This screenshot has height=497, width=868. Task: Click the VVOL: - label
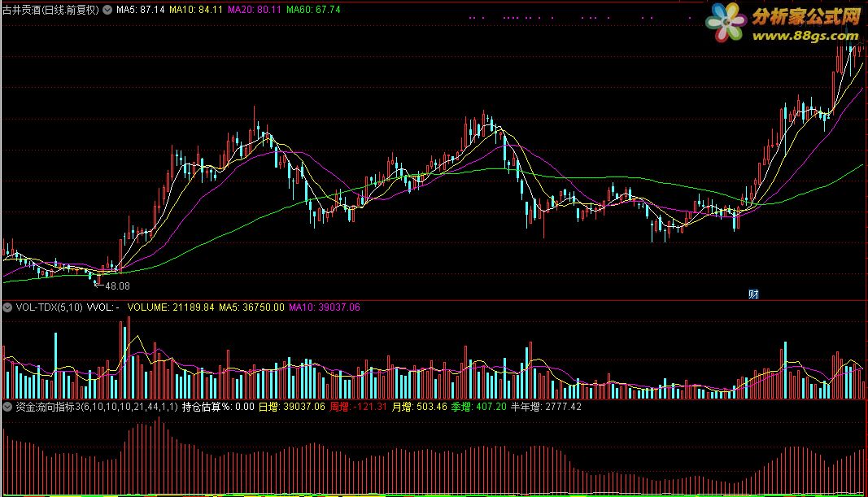[103, 307]
